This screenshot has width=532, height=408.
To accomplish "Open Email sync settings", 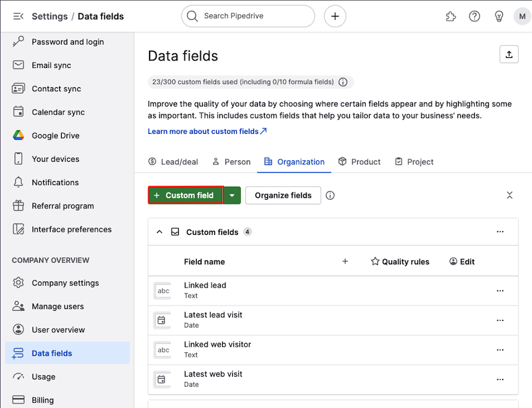I will (x=68, y=65).
